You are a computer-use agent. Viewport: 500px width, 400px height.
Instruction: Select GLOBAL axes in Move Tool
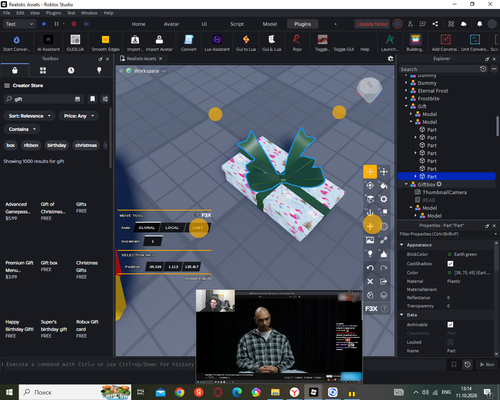147,228
